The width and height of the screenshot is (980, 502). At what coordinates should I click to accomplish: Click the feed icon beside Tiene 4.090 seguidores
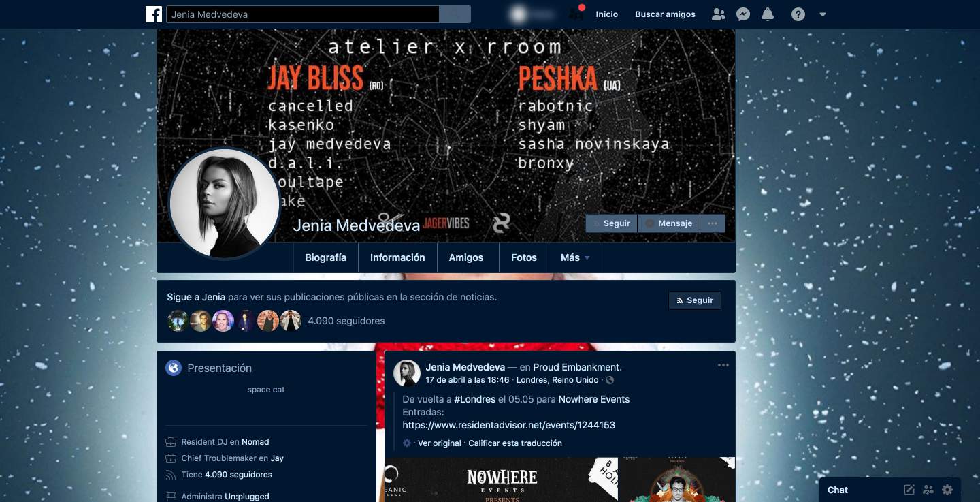pos(171,475)
